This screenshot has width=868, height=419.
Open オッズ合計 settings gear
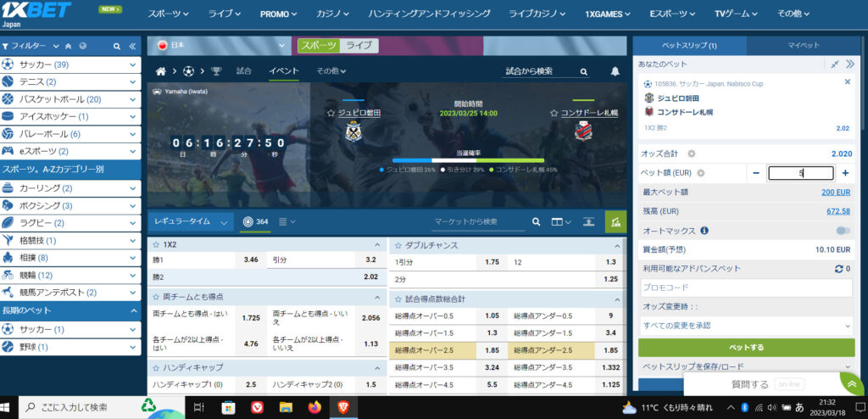[x=692, y=154]
